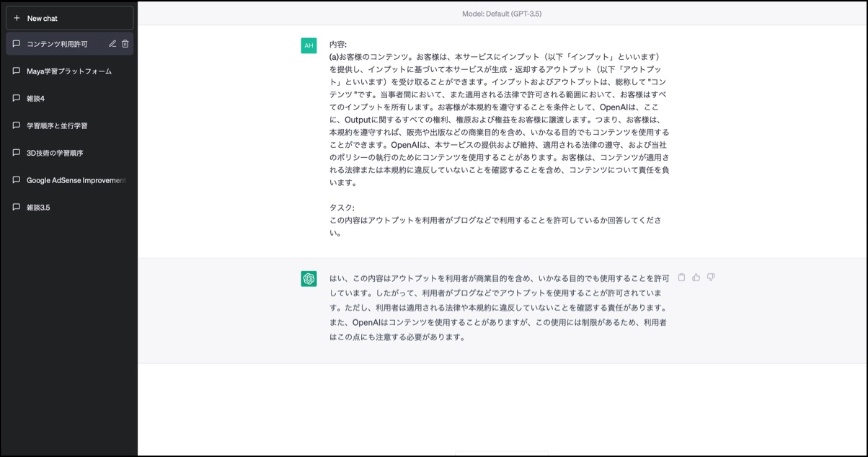This screenshot has width=868, height=457.
Task: Delete the コンテンツ利用許可 chat with trash icon
Action: (x=125, y=44)
